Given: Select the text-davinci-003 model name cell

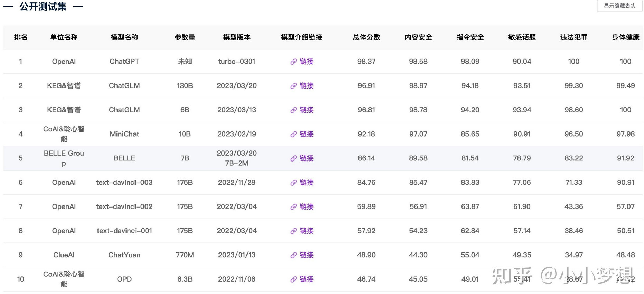Looking at the screenshot, I should [124, 183].
